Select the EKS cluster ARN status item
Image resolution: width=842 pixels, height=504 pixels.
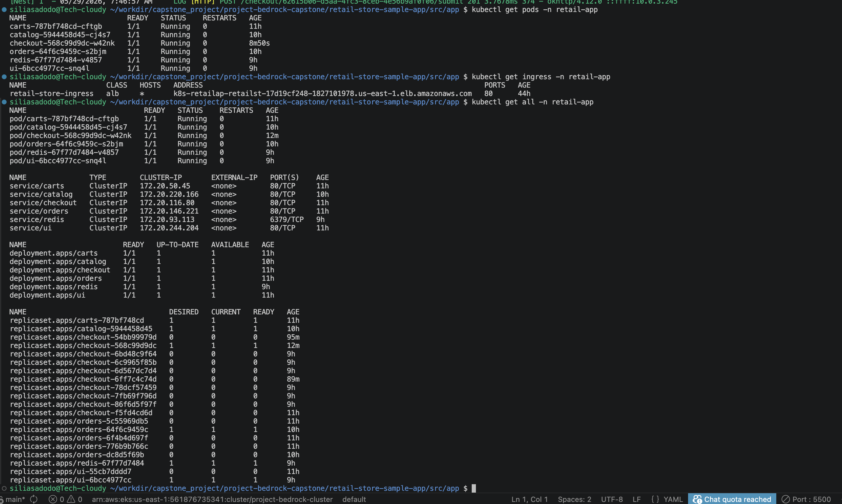click(x=212, y=499)
